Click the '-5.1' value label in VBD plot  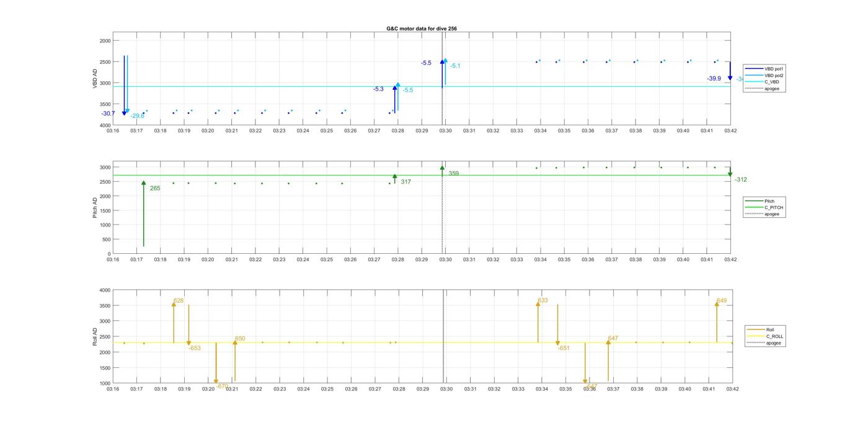[x=455, y=66]
